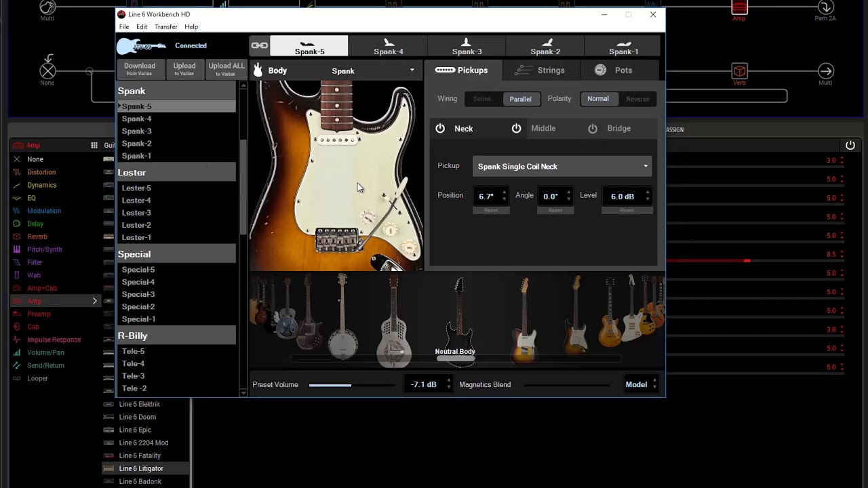Click the preset list scrollbar
Screen dimensions: 868x488
243,186
